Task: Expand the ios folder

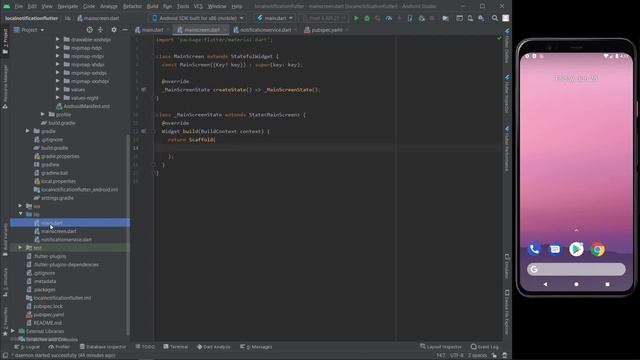Action: 20,206
